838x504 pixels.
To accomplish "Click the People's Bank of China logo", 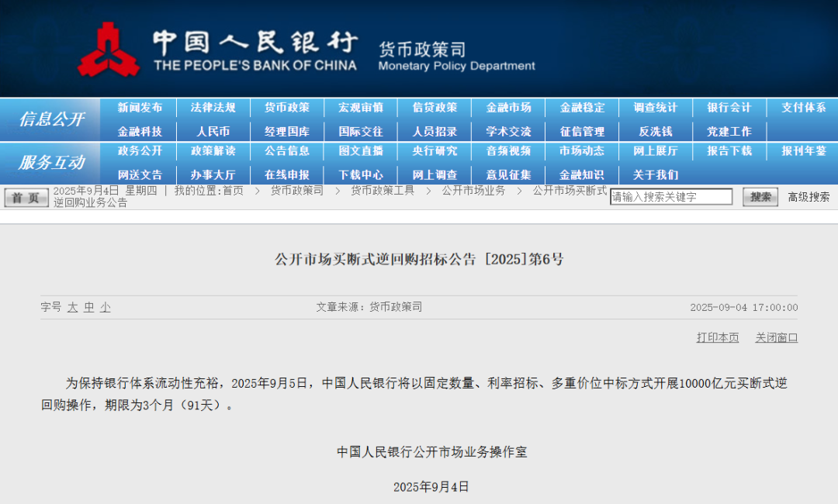I will coord(111,48).
